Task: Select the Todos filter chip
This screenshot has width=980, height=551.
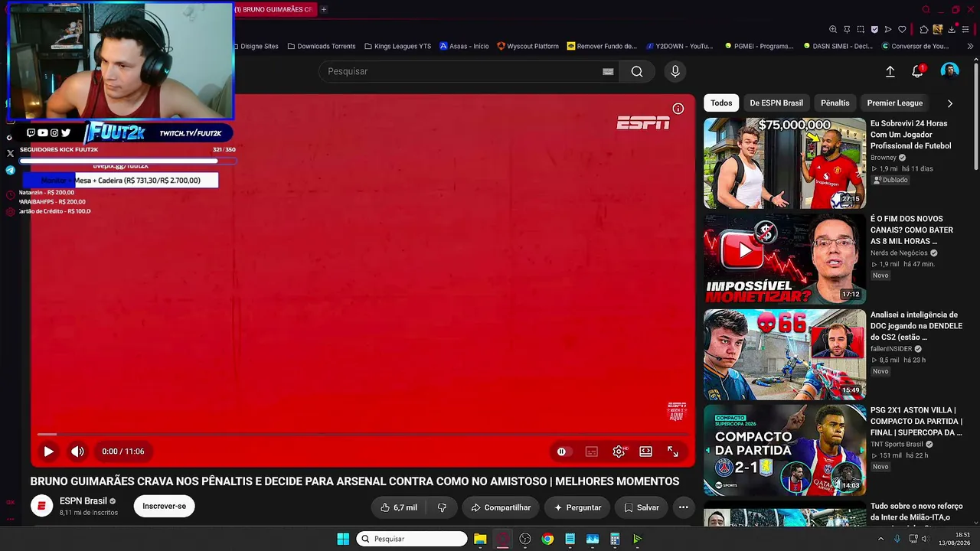Action: 721,103
